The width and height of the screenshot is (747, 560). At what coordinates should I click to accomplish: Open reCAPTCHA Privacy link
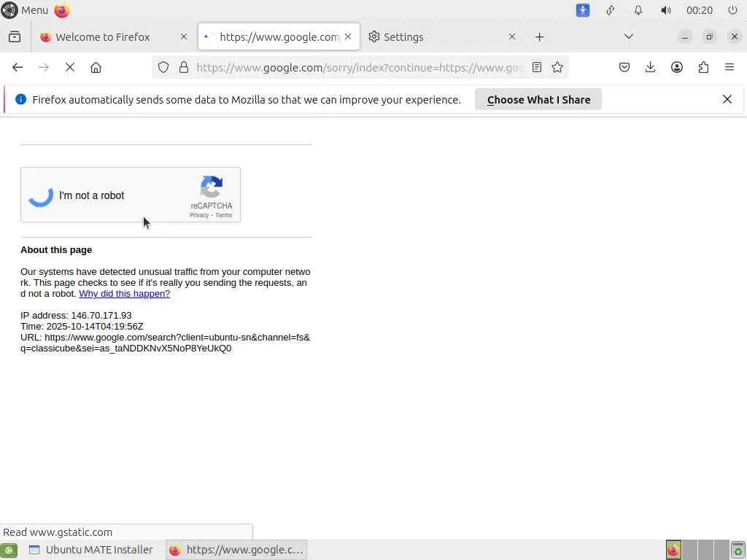tap(199, 215)
